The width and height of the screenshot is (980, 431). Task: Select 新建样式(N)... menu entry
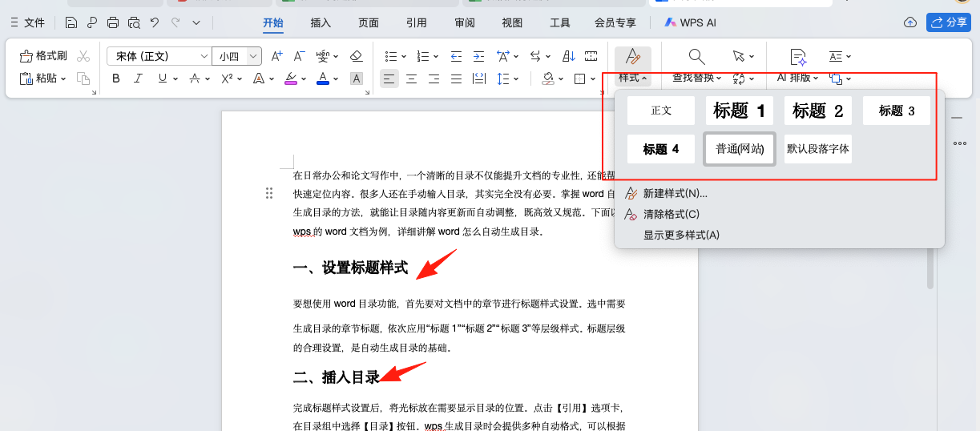coord(676,193)
